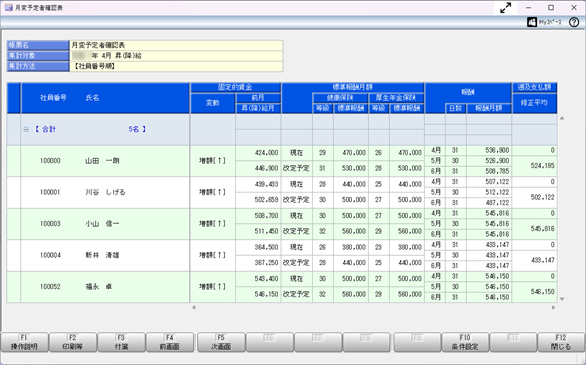Click the horizontal scroll right arrow
The width and height of the screenshot is (586, 365).
coord(553,307)
